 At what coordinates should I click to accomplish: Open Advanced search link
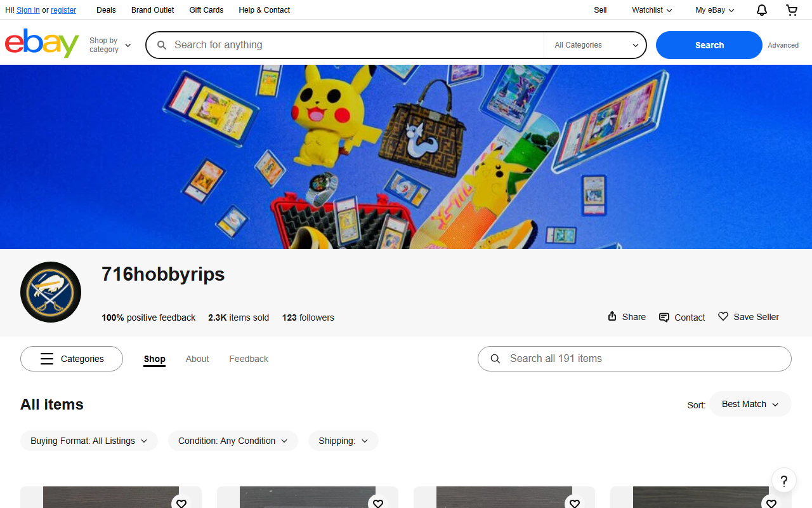tap(783, 45)
